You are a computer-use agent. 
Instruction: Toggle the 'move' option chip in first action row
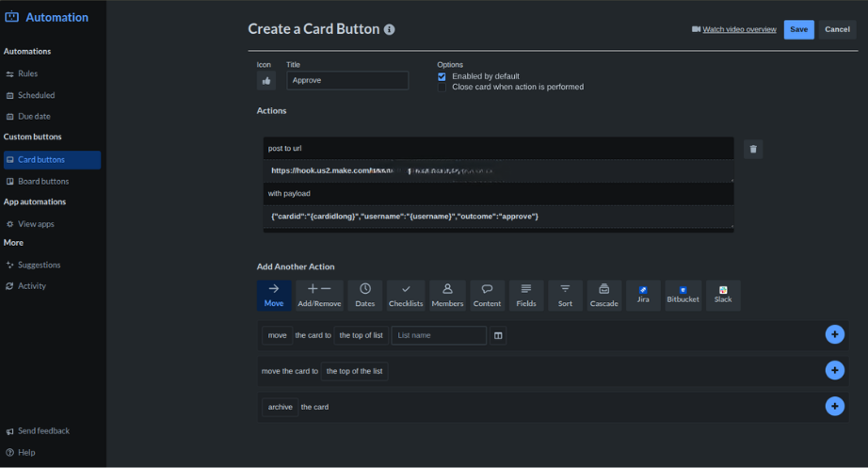click(278, 335)
